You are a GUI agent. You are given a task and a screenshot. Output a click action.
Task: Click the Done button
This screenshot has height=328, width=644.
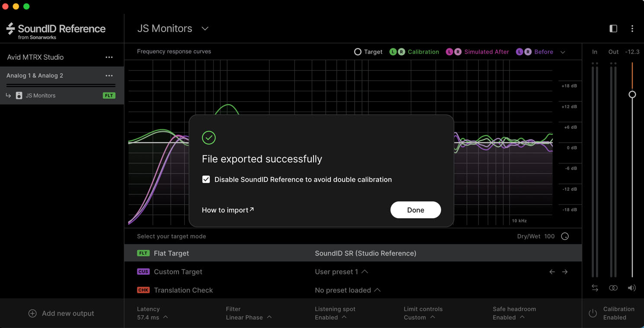[x=416, y=210]
